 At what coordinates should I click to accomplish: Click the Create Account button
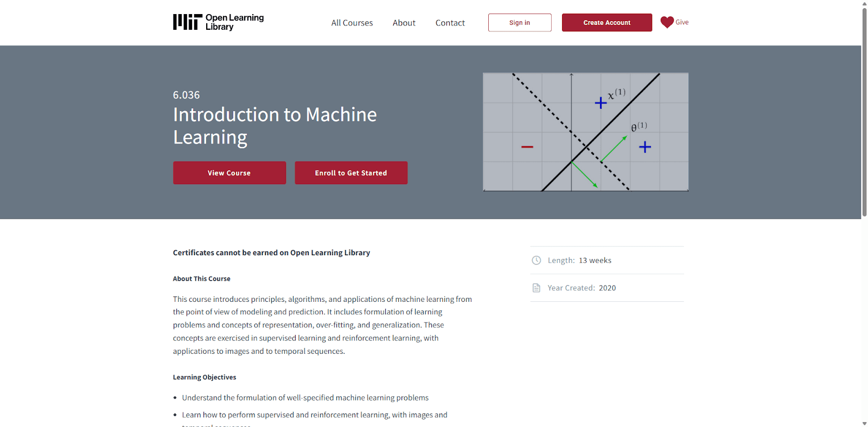607,23
